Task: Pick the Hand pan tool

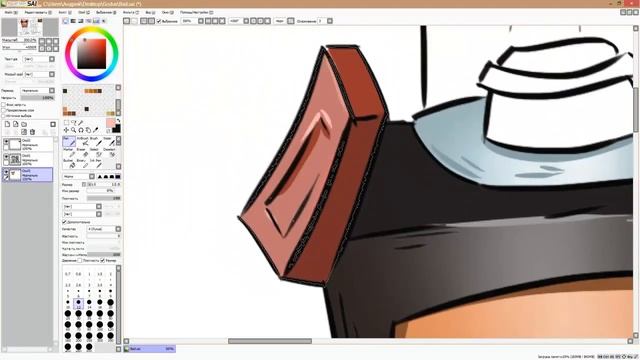Action: [x=88, y=130]
